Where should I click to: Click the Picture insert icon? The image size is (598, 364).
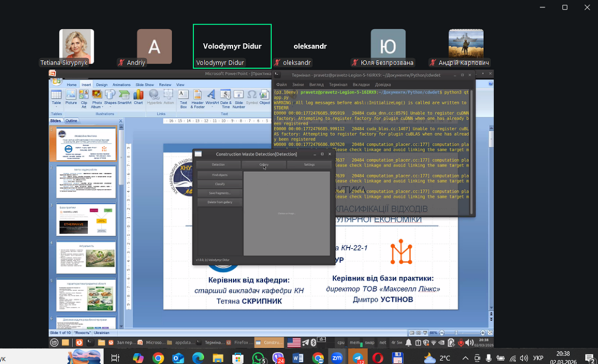[71, 97]
